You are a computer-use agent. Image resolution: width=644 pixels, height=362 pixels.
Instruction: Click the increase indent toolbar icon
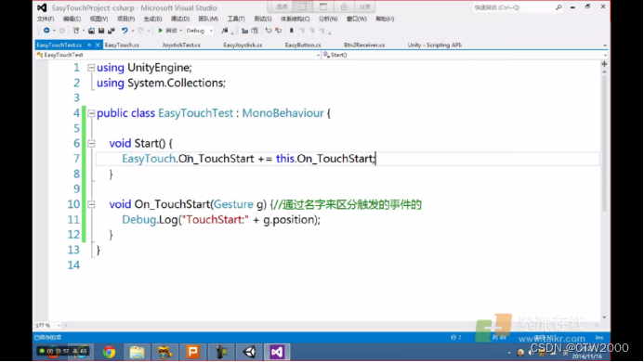coord(278,31)
